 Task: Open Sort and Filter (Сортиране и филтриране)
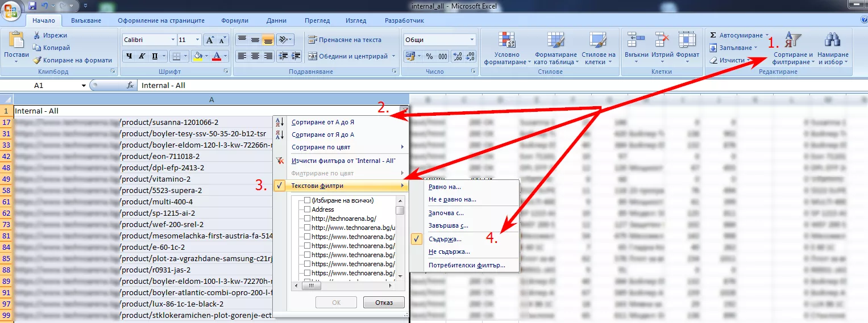tap(792, 48)
